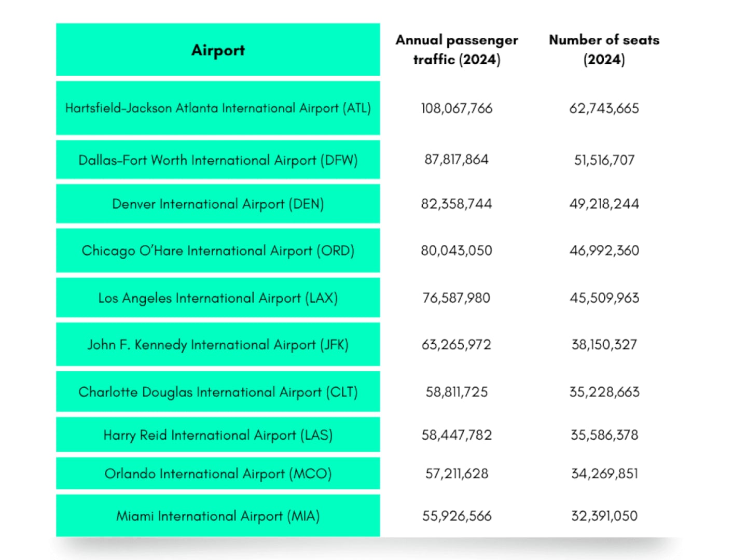
Task: Select the Hartsfield-Jackson Atlanta International Airport row
Action: pyautogui.click(x=218, y=108)
